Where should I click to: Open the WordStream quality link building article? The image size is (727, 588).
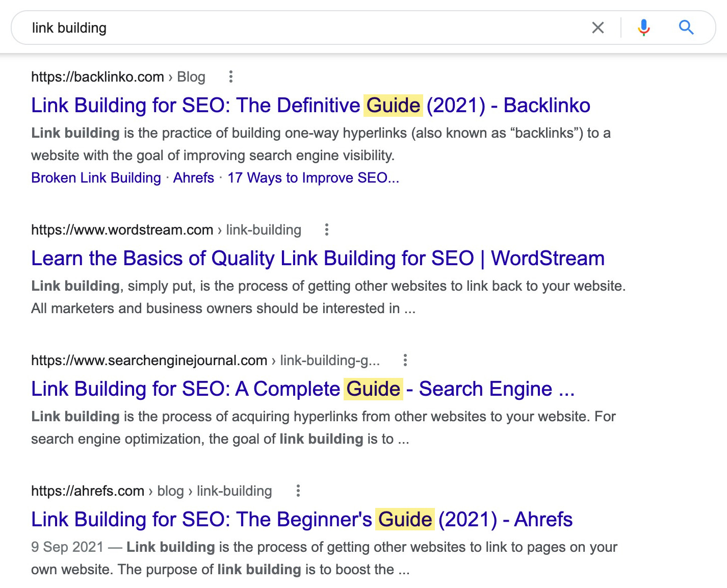pos(317,259)
